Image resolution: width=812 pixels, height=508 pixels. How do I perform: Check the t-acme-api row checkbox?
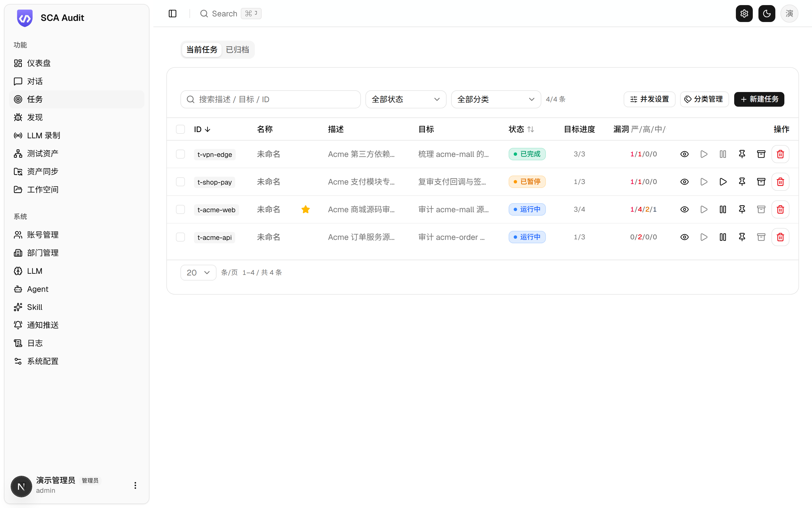(x=180, y=237)
